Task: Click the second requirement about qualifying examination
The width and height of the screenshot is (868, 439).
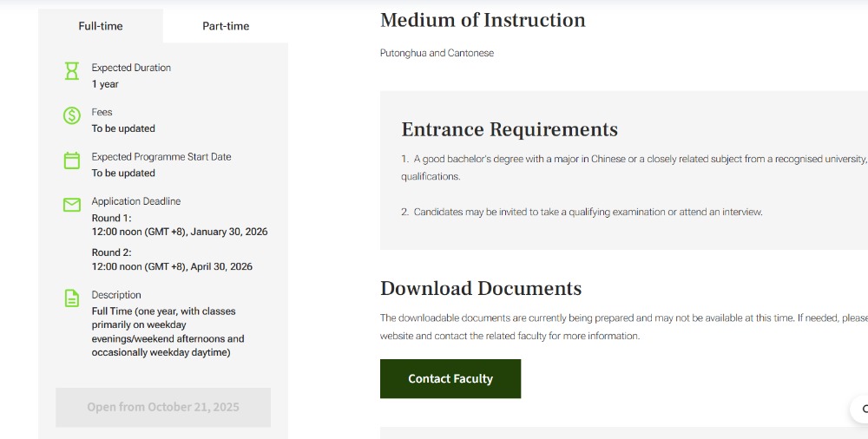Action: pos(582,212)
